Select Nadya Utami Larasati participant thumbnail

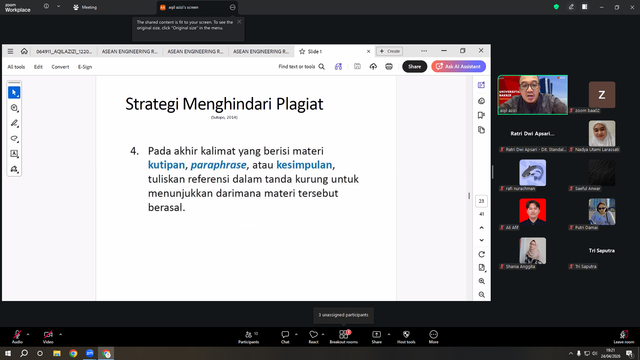click(x=602, y=133)
